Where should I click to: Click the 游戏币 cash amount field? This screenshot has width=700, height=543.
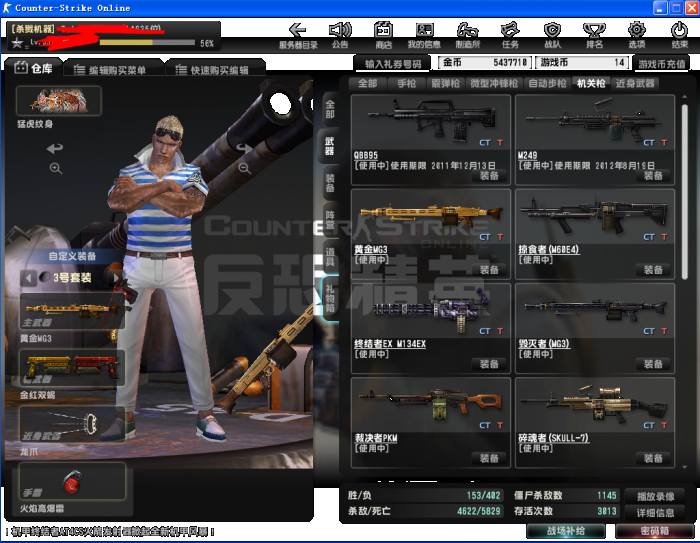(582, 63)
